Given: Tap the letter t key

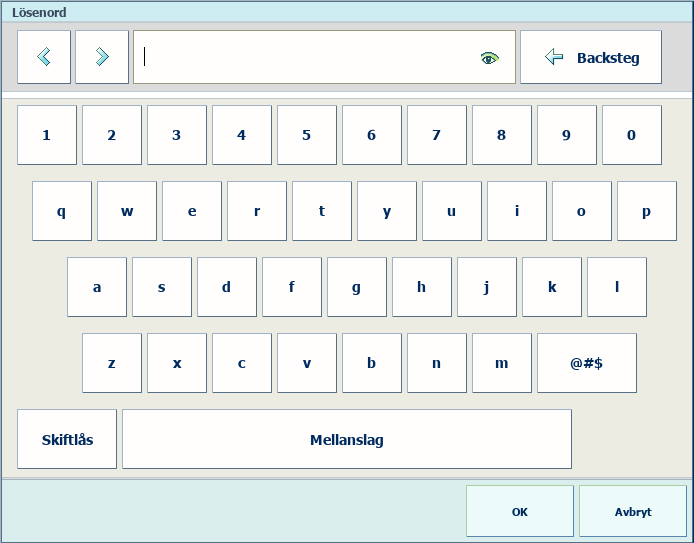Looking at the screenshot, I should tap(322, 211).
